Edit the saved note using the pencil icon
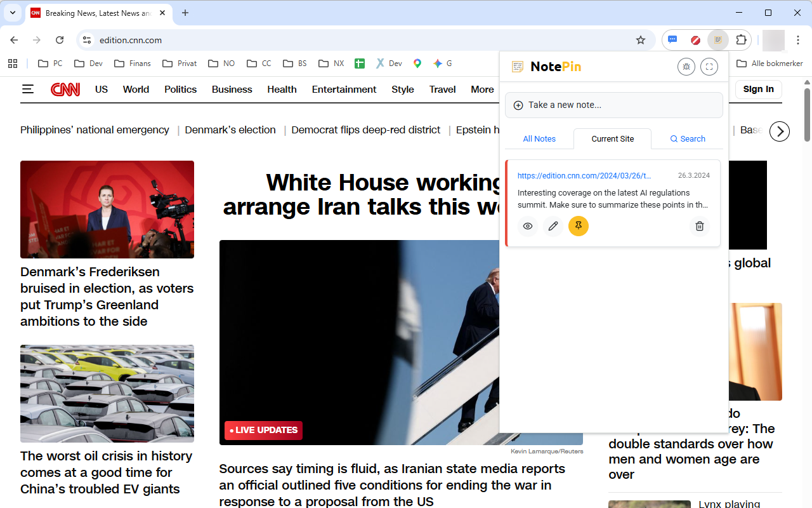 [553, 226]
